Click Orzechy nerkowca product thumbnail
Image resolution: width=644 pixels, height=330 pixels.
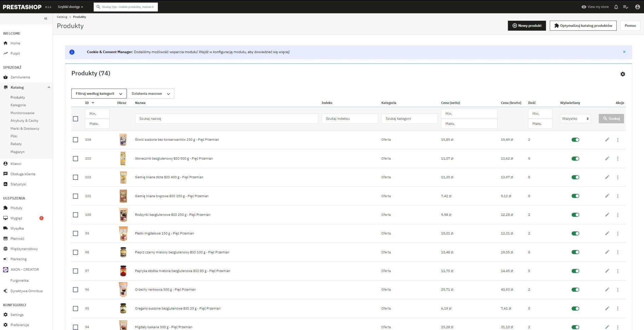click(123, 290)
